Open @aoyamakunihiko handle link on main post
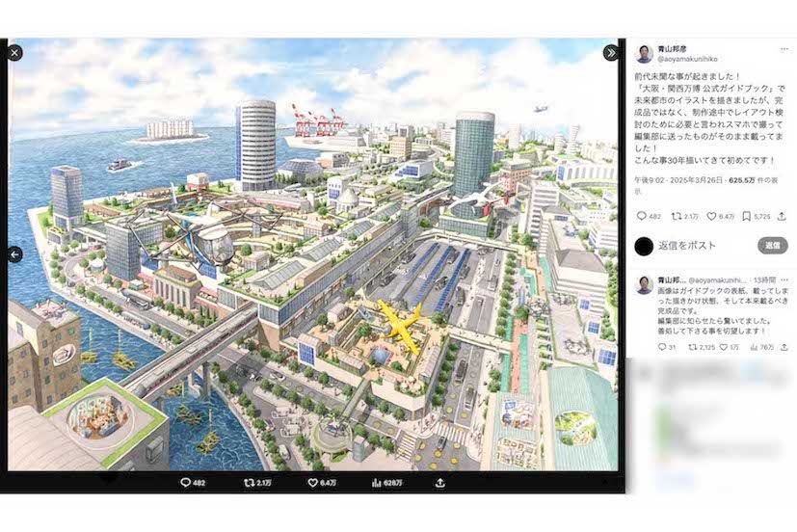The image size is (797, 532). (687, 59)
